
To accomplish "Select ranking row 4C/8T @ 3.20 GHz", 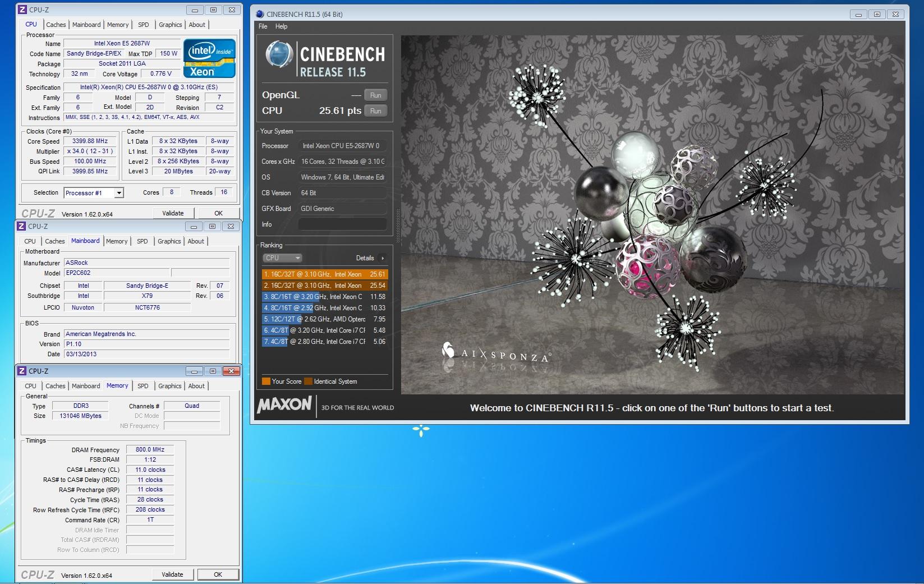I will pyautogui.click(x=325, y=330).
